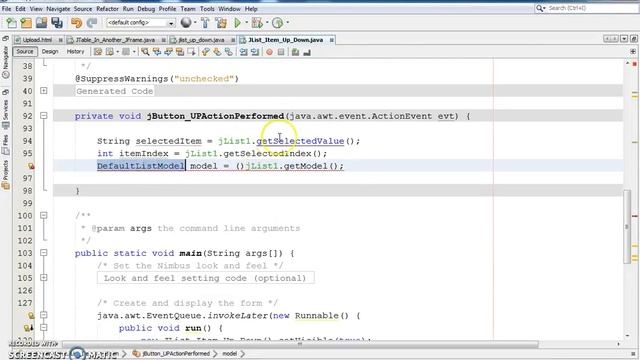The image size is (640, 360).
Task: Shift the line left
Action: click(x=244, y=52)
